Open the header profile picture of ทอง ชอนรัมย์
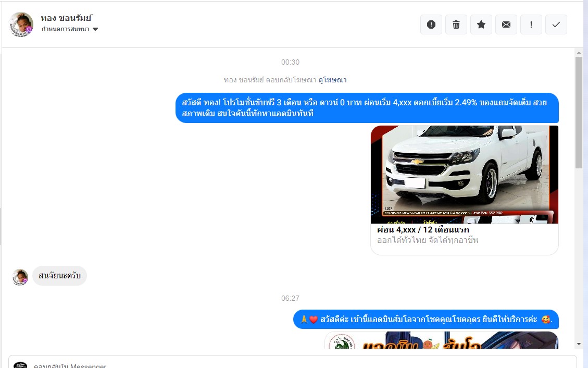Viewport: 588px width, 368px height. tap(21, 24)
